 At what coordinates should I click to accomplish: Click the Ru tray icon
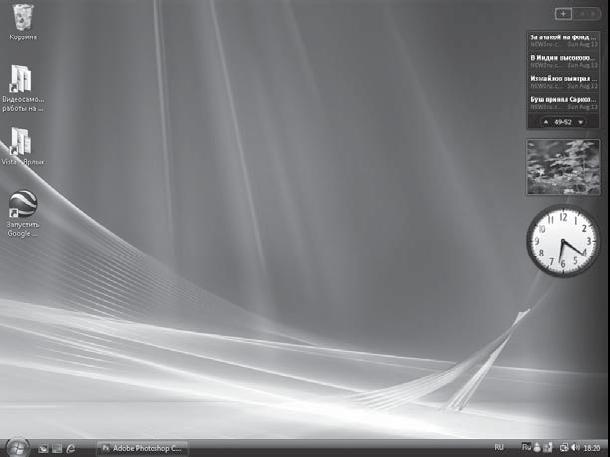(x=526, y=447)
